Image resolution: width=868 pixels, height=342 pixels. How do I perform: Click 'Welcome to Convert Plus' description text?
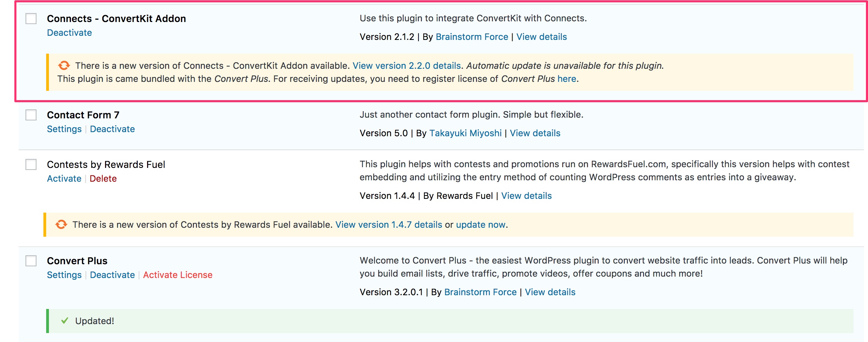point(603,267)
